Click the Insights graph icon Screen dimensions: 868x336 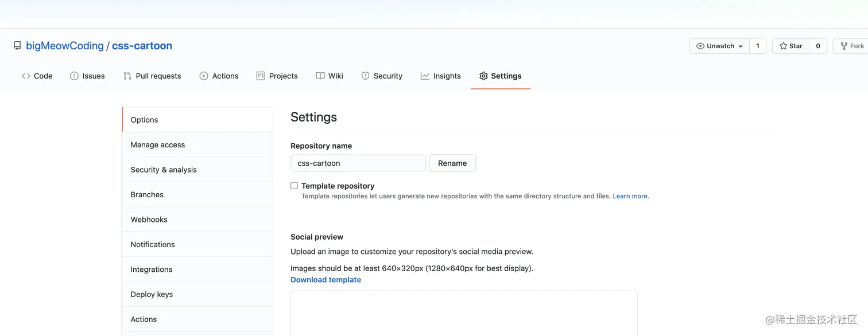tap(425, 76)
